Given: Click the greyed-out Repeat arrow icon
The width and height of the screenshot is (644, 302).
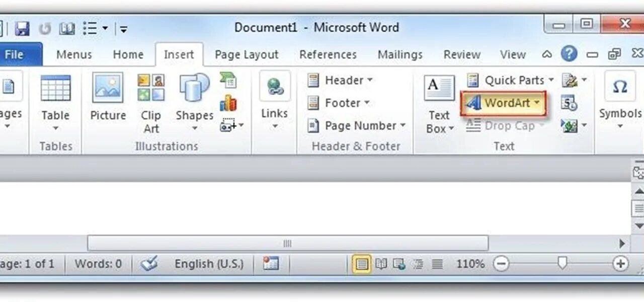Looking at the screenshot, I should (45, 28).
